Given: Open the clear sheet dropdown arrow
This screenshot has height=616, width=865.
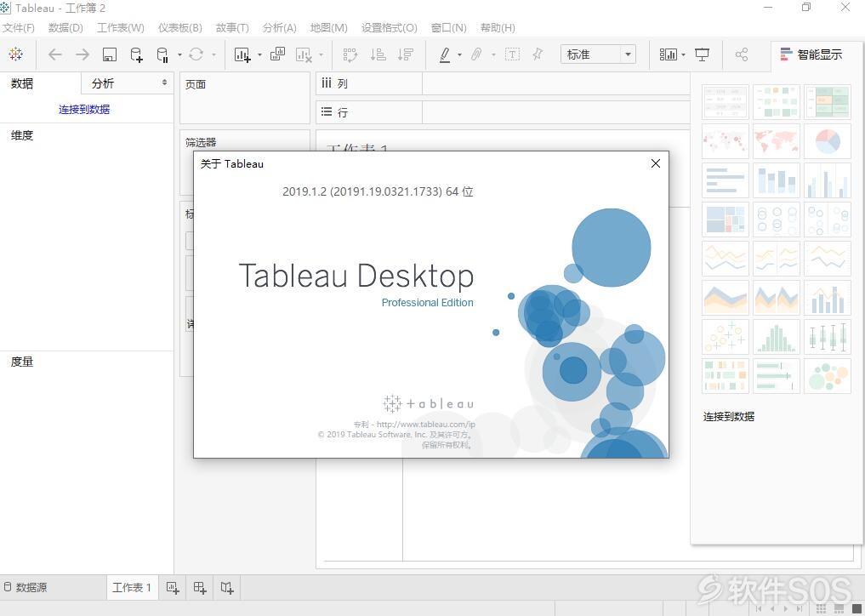Looking at the screenshot, I should (x=321, y=54).
